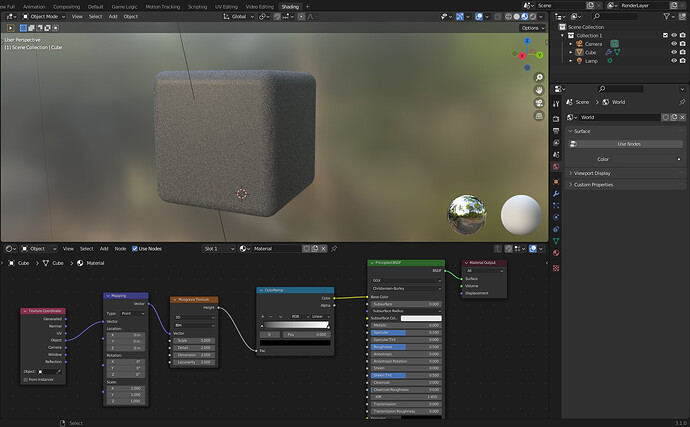Open the shading options dropdown arrow
The width and height of the screenshot is (690, 427).
pyautogui.click(x=541, y=17)
